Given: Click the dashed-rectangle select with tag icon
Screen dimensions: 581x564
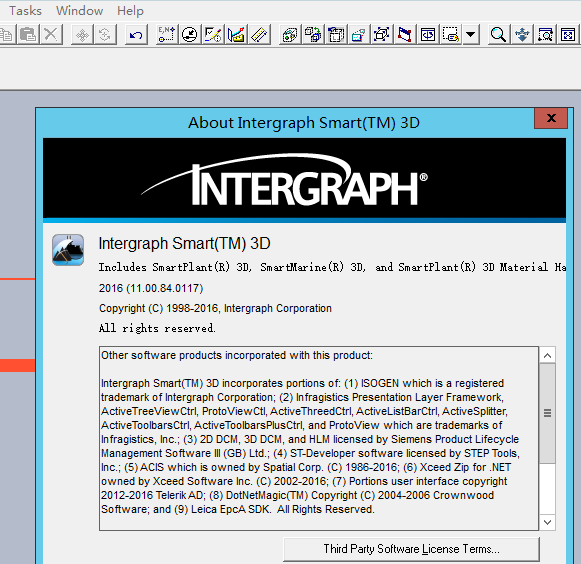Looking at the screenshot, I should point(451,35).
